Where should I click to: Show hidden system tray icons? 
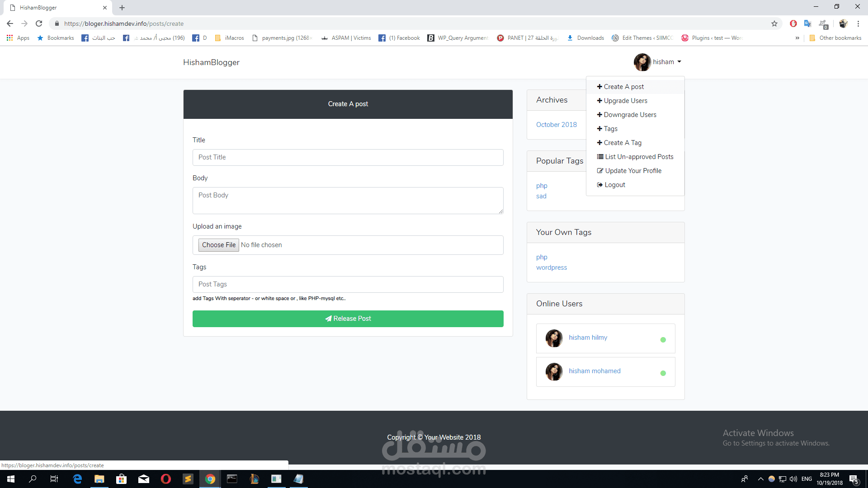[x=760, y=479]
